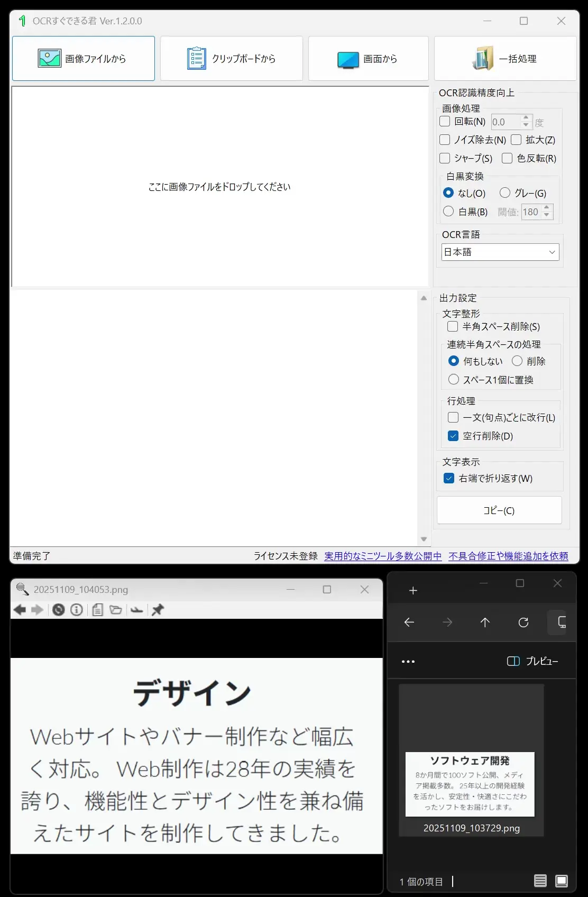The image size is (588, 897).
Task: Minimize the 20251109_104053.png viewer window
Action: click(x=290, y=589)
